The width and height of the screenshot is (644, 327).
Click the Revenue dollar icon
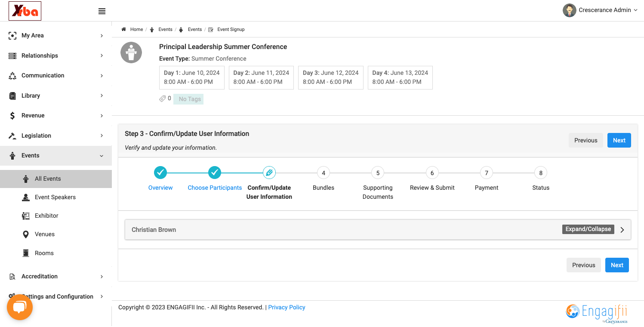(12, 116)
